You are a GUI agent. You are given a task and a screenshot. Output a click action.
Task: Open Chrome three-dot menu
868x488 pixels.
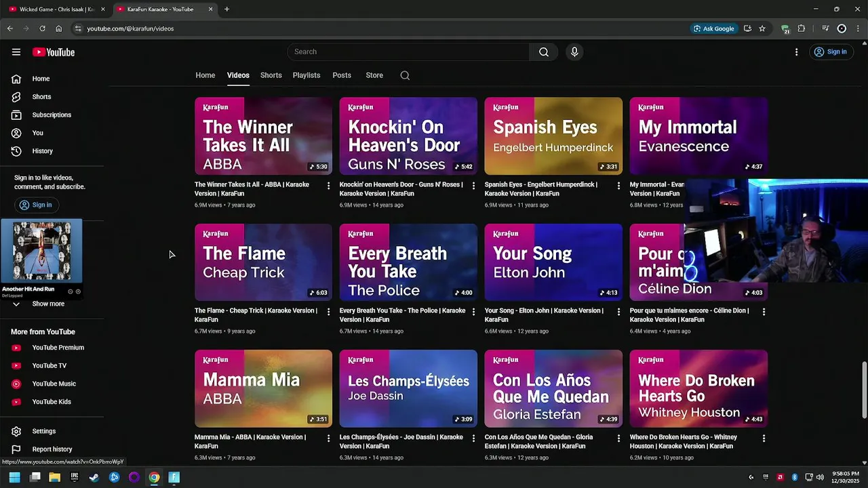858,28
